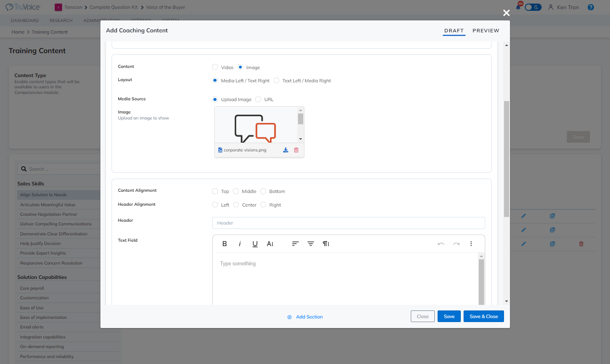Image resolution: width=610 pixels, height=364 pixels.
Task: Open the DASHBOARD menu
Action: coord(25,20)
